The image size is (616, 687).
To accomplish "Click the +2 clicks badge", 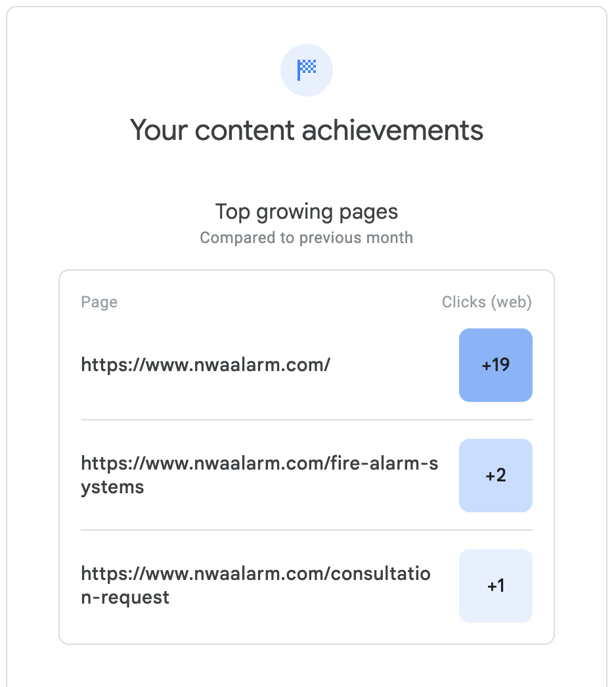I will (x=495, y=476).
